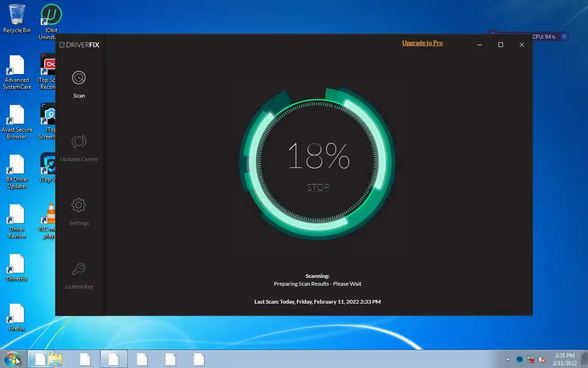
Task: Select the Avast Secure Browser desktop shortcut
Action: (x=17, y=122)
